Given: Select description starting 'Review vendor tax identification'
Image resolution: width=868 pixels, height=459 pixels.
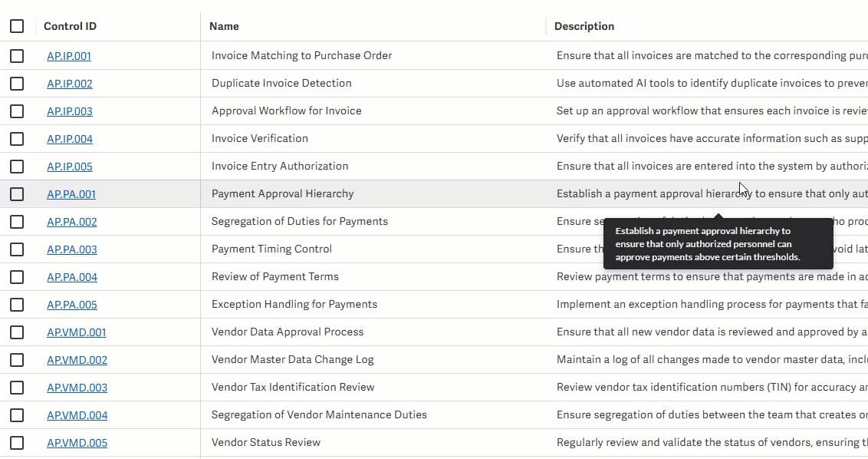Looking at the screenshot, I should tap(712, 388).
